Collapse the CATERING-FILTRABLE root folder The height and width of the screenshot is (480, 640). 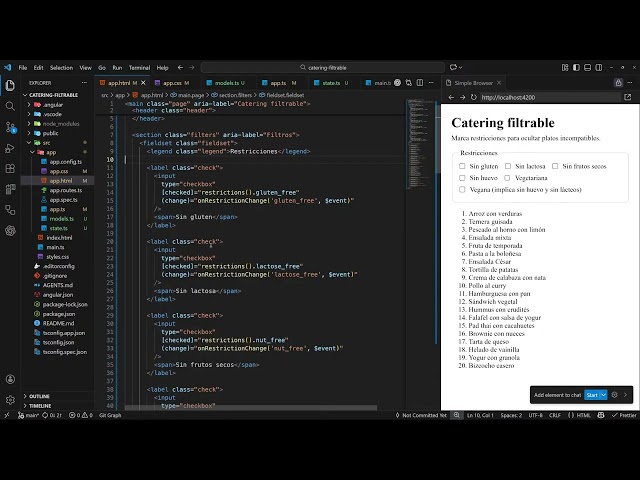[x=53, y=95]
